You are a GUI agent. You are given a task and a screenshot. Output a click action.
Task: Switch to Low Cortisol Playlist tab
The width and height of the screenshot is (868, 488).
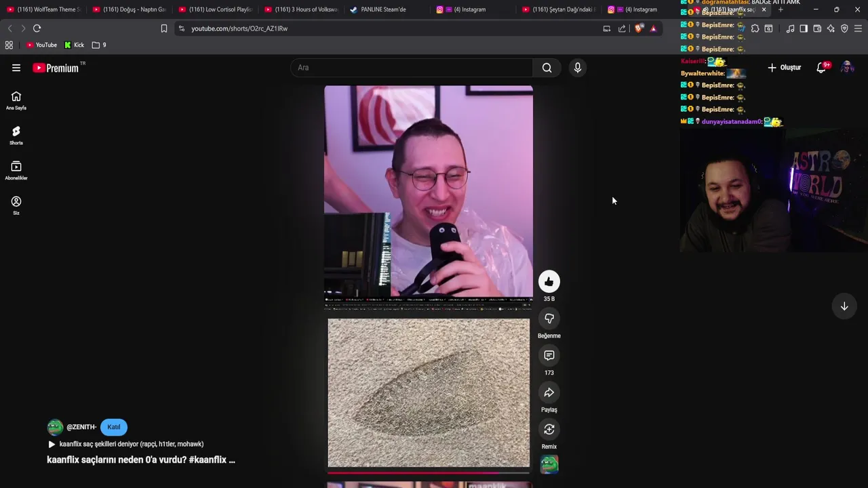click(x=215, y=9)
